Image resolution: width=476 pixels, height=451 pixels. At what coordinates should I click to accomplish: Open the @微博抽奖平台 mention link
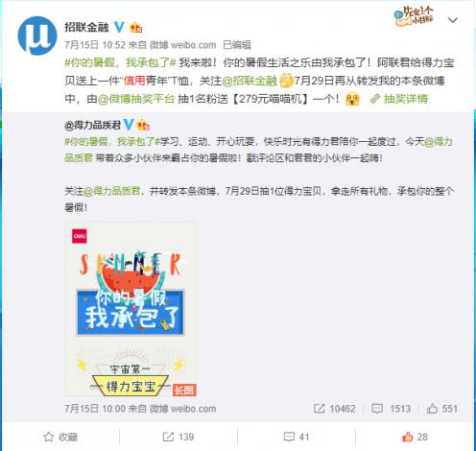136,99
